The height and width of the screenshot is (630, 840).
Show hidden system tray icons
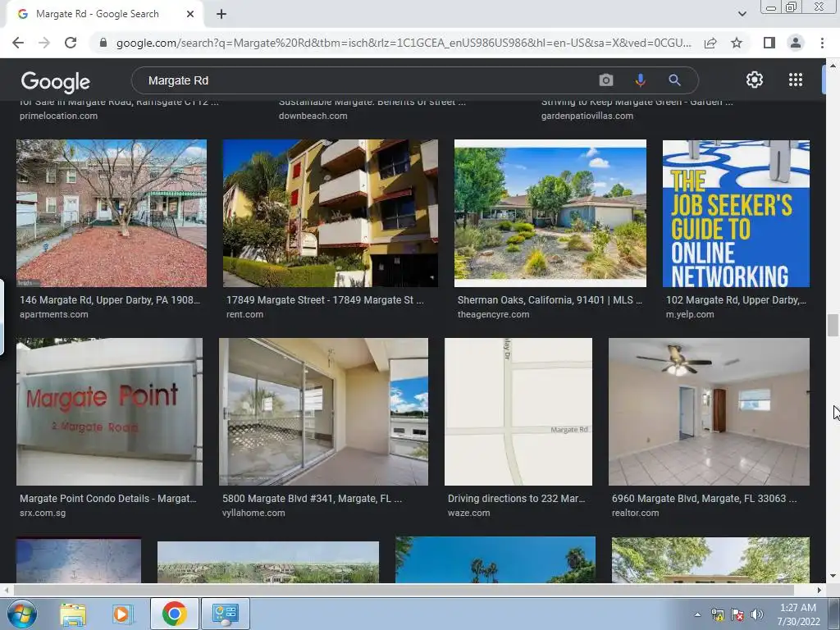(x=697, y=615)
